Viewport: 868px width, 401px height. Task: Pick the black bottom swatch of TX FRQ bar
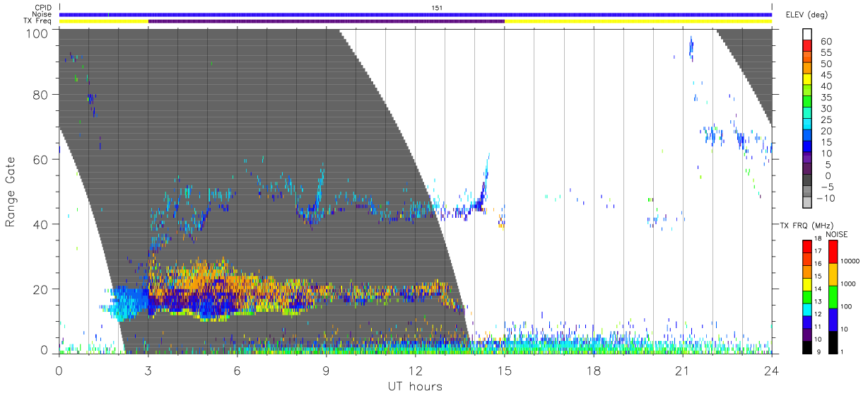point(807,347)
